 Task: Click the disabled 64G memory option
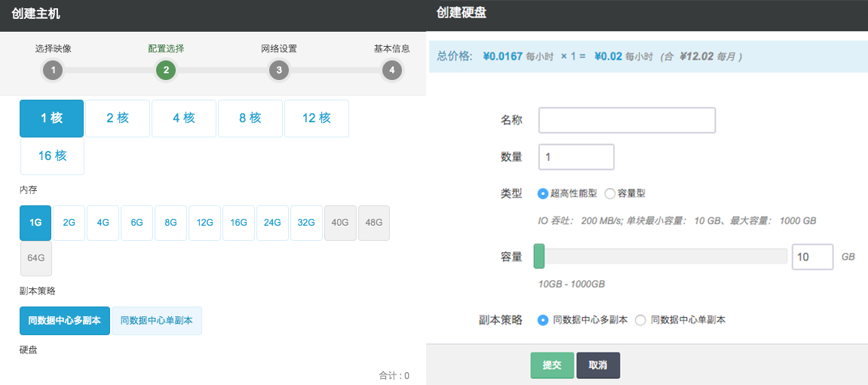click(36, 258)
